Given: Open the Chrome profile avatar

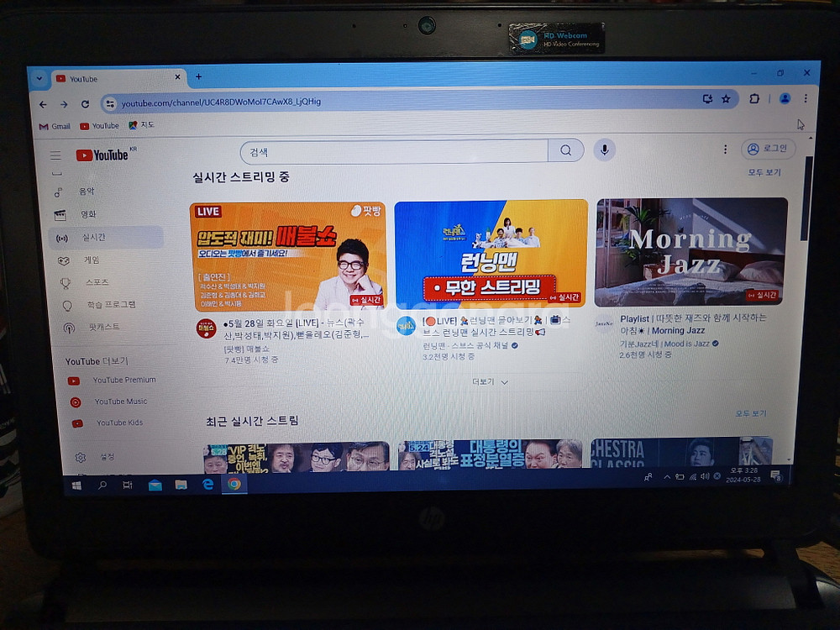Looking at the screenshot, I should (x=785, y=98).
